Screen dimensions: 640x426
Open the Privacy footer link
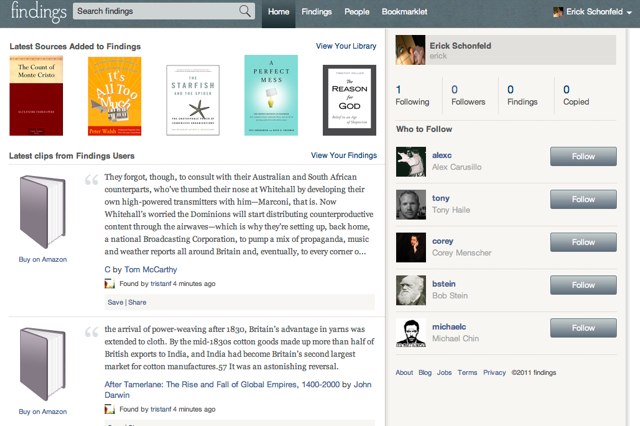tap(494, 372)
